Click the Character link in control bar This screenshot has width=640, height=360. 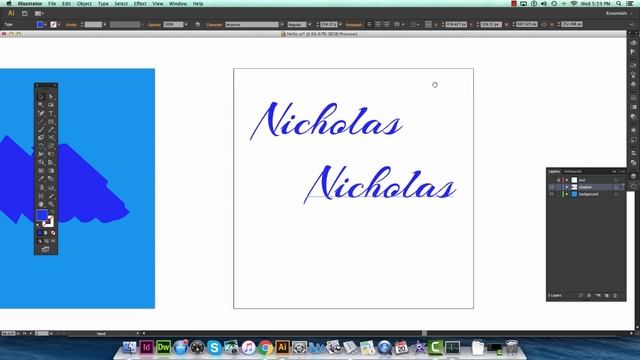click(214, 24)
